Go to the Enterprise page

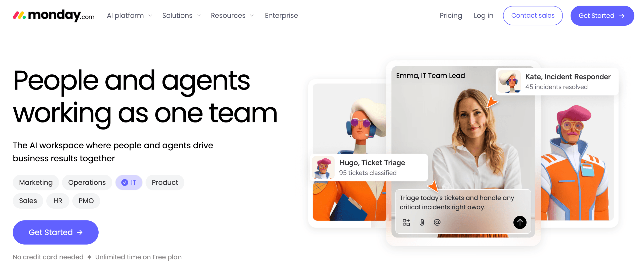pyautogui.click(x=281, y=16)
